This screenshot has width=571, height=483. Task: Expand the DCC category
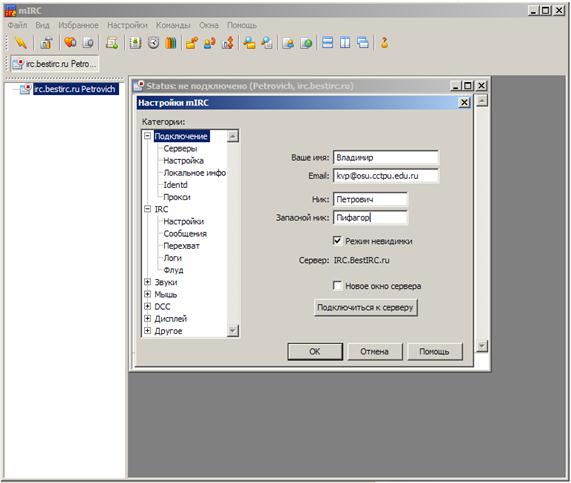(147, 306)
